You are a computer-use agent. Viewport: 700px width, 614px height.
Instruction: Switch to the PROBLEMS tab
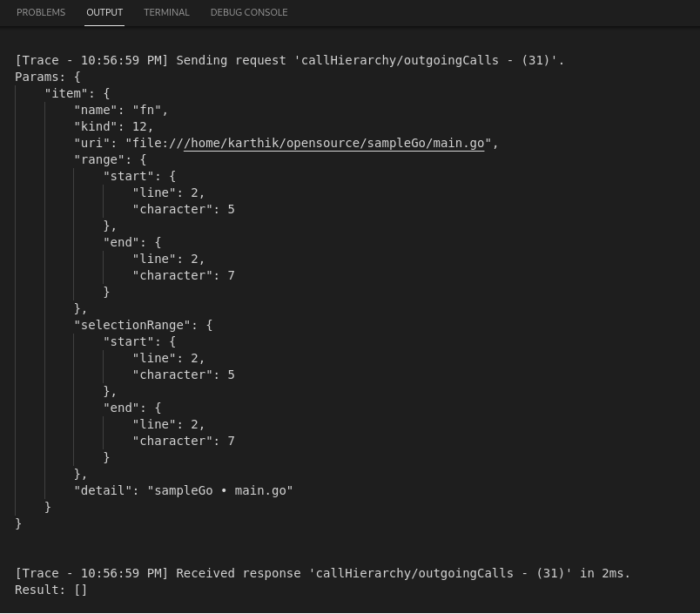[x=41, y=12]
